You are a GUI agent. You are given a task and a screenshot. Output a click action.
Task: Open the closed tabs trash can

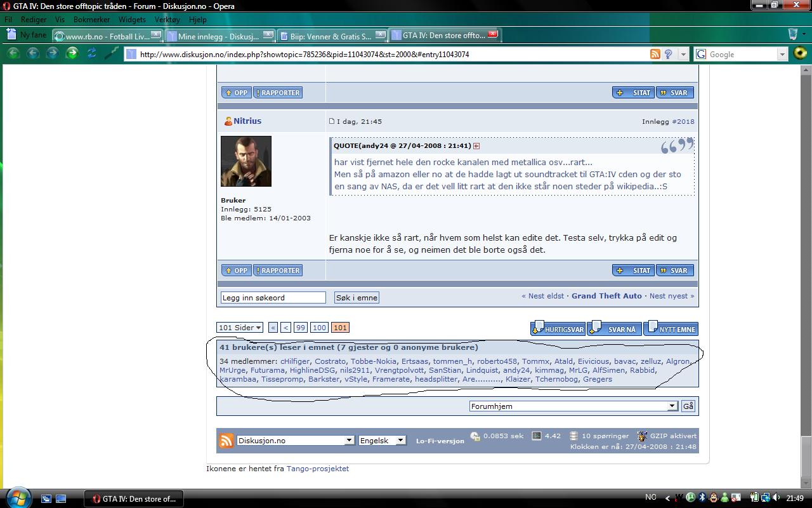pyautogui.click(x=793, y=34)
